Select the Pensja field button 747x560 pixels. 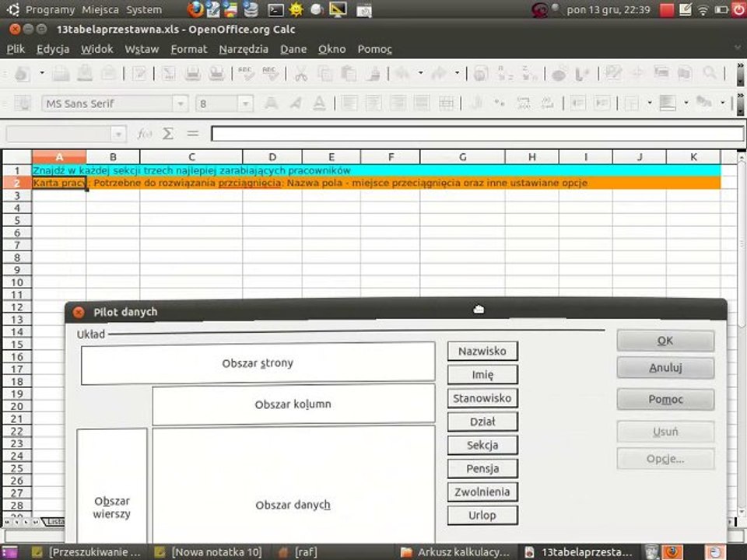482,468
